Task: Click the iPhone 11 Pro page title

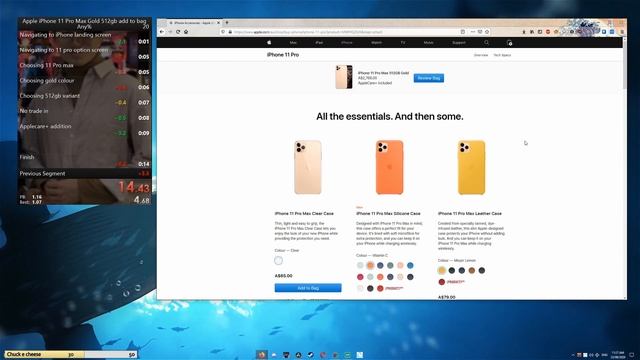Action: click(x=283, y=55)
